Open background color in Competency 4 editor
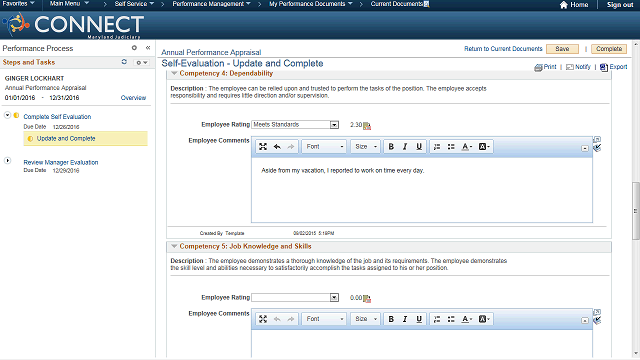This screenshot has height=360, width=640. pos(484,147)
